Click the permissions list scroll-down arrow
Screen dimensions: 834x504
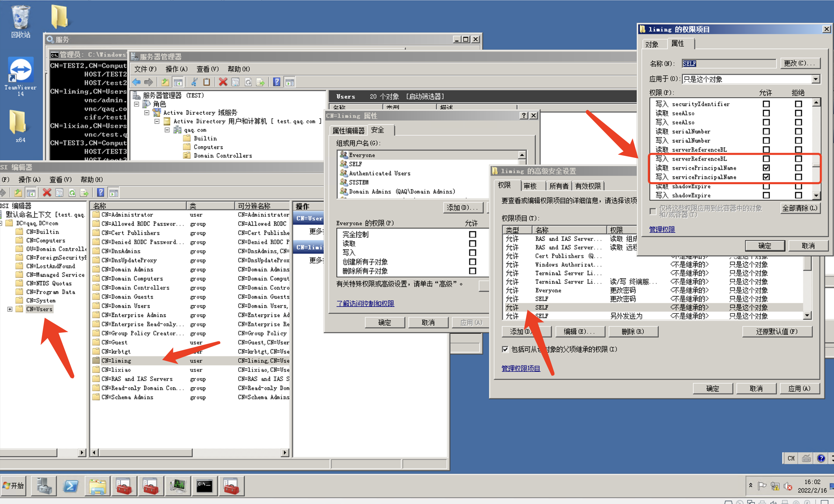click(x=816, y=195)
